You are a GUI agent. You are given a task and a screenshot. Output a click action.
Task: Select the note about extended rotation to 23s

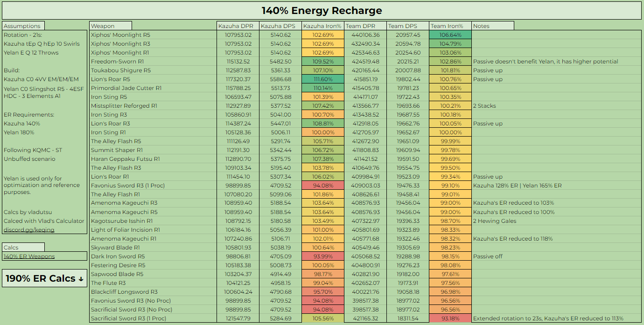pos(548,318)
